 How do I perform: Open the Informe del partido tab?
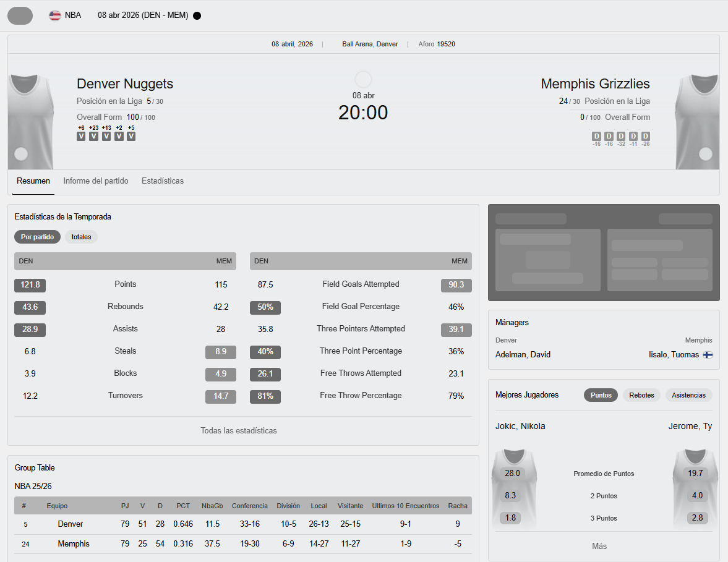(96, 181)
